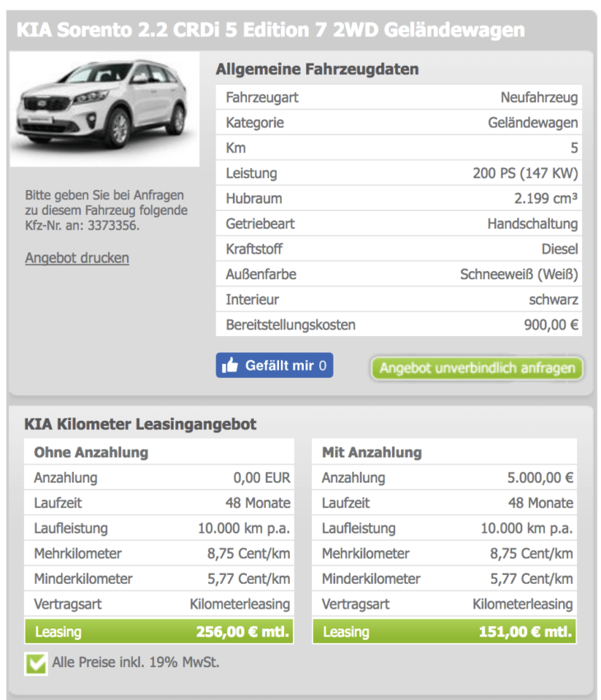Click 'Schneeweiß (Weiß)' Außenfarbe value
Screen dimensions: 601x700
coord(519,274)
